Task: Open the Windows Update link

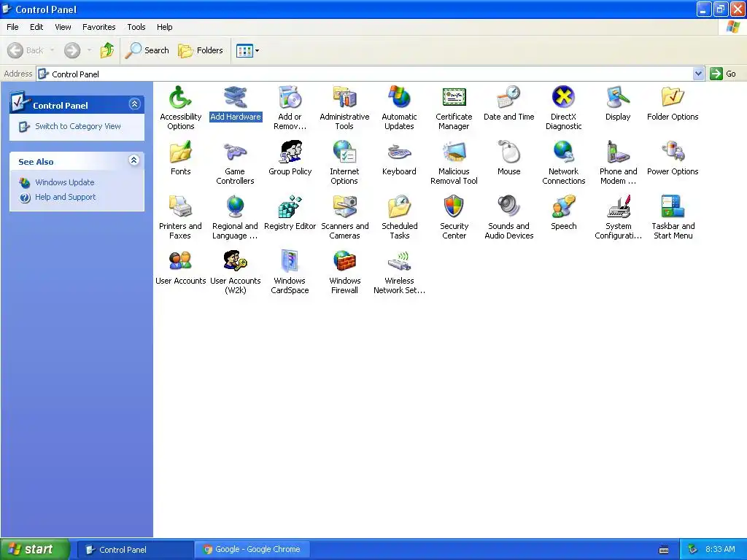Action: click(65, 182)
